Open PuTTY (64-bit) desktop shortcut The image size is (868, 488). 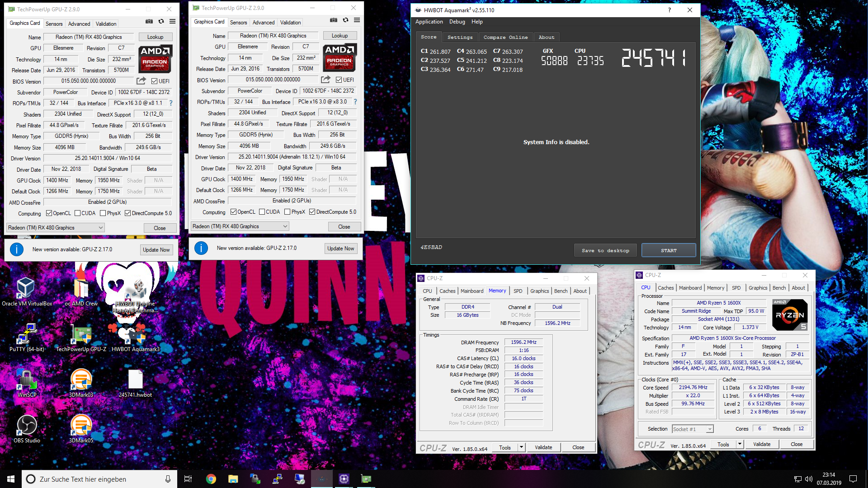[x=27, y=337]
